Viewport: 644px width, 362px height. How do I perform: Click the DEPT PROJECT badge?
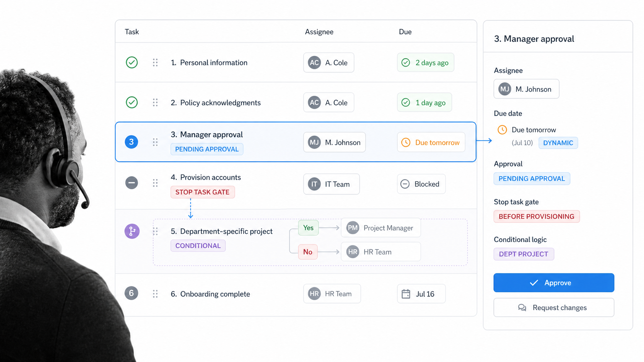click(x=524, y=254)
